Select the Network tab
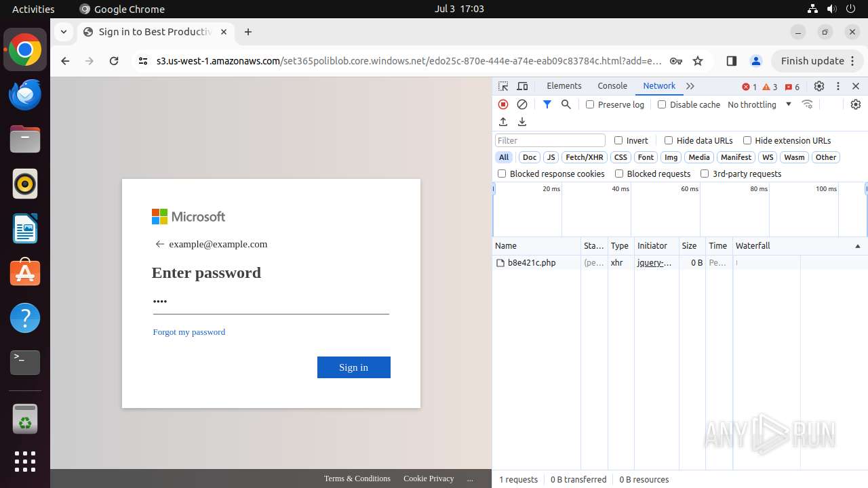This screenshot has height=488, width=868. coord(659,86)
